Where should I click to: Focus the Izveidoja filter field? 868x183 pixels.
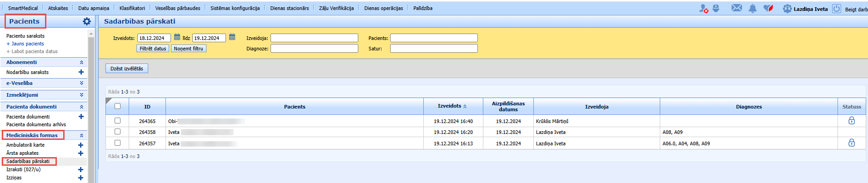[x=314, y=38]
